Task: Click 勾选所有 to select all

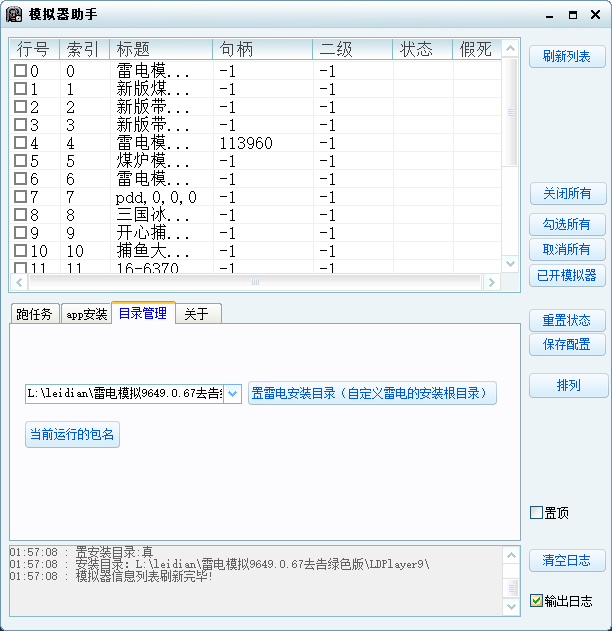Action: (567, 224)
